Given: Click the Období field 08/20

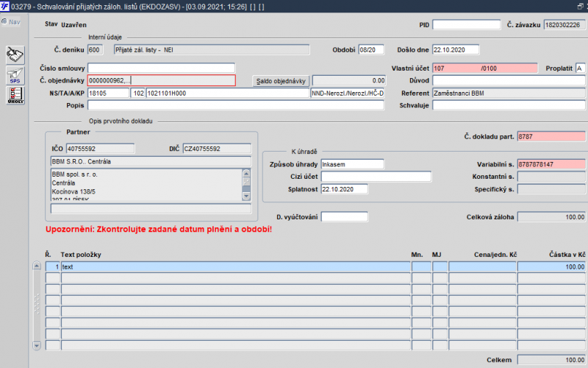Looking at the screenshot, I should (371, 49).
